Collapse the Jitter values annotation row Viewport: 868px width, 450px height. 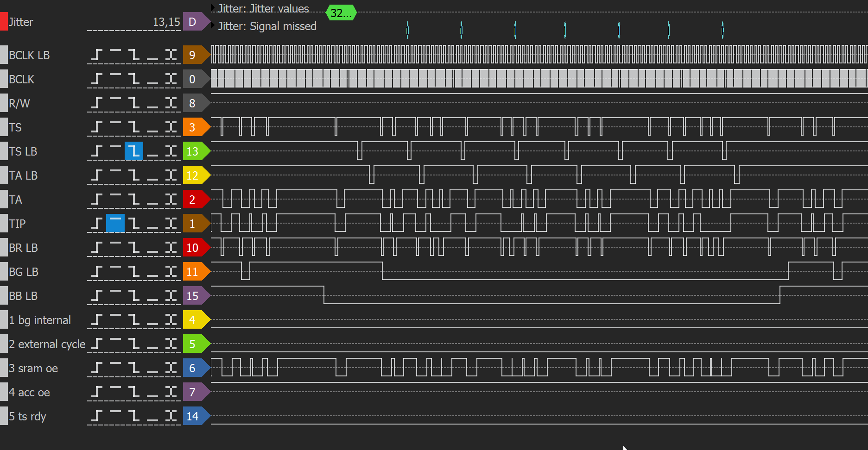pyautogui.click(x=213, y=8)
